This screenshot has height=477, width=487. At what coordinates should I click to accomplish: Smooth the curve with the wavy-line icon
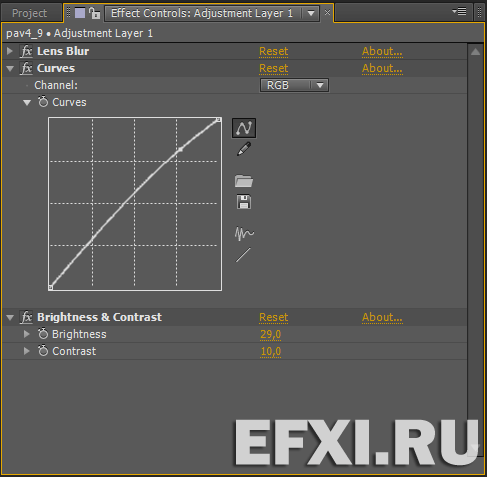[x=244, y=233]
